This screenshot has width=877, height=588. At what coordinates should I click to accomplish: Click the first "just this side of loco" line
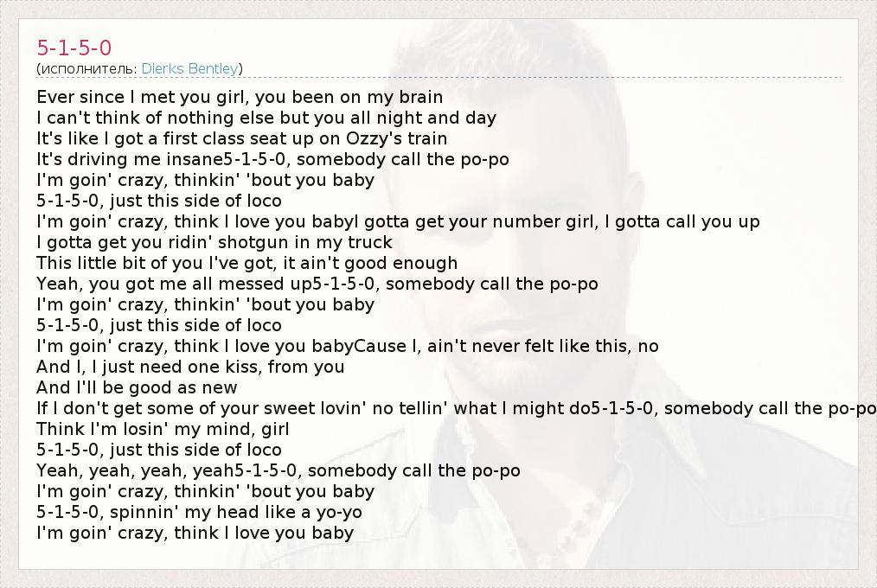coord(159,201)
